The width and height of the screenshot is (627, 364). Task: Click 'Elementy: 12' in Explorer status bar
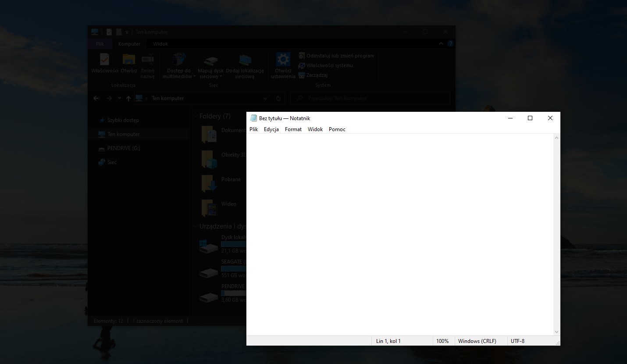(108, 321)
